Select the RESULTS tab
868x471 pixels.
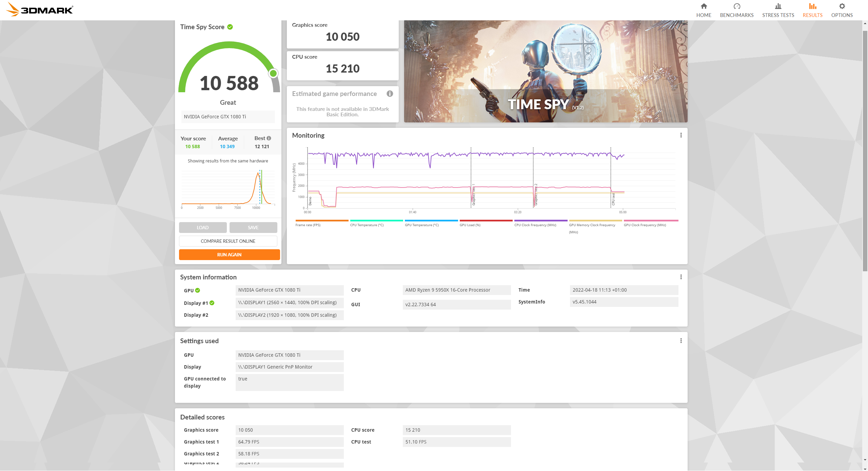point(812,10)
